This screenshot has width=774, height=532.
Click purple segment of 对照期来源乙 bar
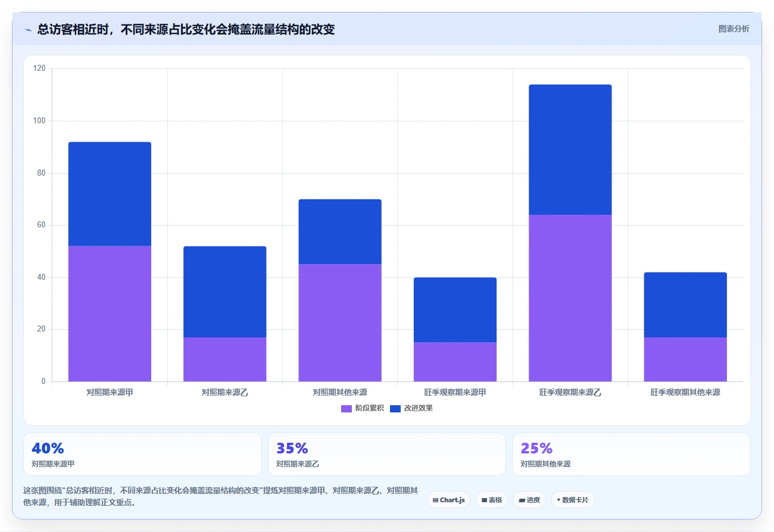224,359
